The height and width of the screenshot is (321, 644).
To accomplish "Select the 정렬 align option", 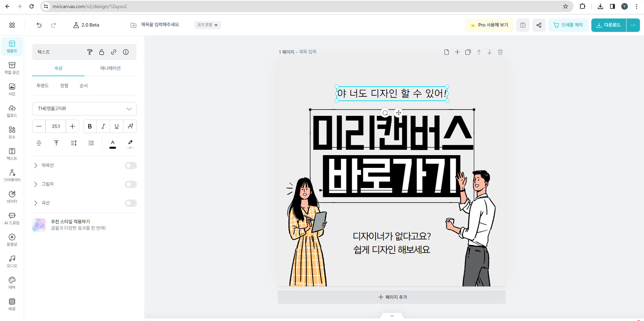I will [64, 86].
